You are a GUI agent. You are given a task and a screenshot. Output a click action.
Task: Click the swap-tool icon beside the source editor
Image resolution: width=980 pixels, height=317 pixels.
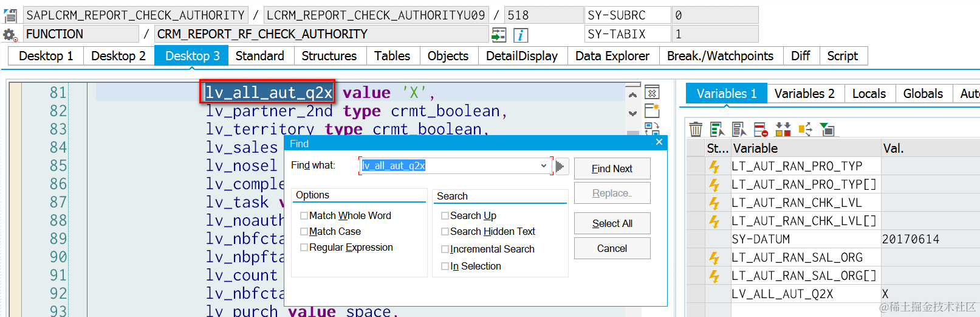click(x=652, y=128)
